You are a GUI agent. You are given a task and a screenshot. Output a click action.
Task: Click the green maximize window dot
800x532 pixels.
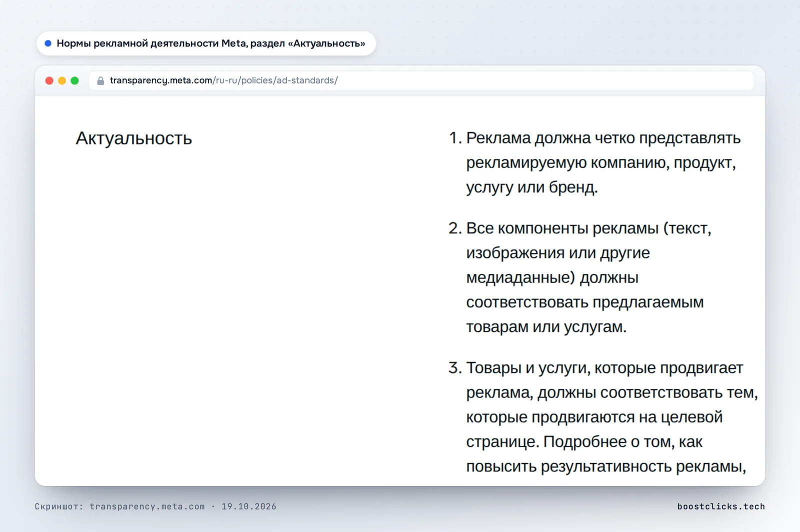coord(74,80)
